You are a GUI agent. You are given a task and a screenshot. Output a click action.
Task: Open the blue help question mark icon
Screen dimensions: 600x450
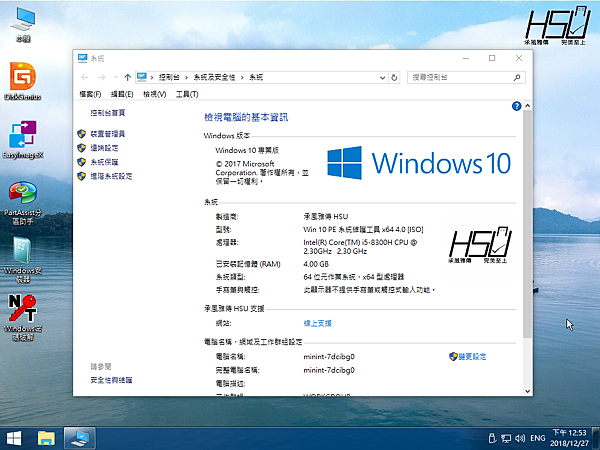coord(516,106)
